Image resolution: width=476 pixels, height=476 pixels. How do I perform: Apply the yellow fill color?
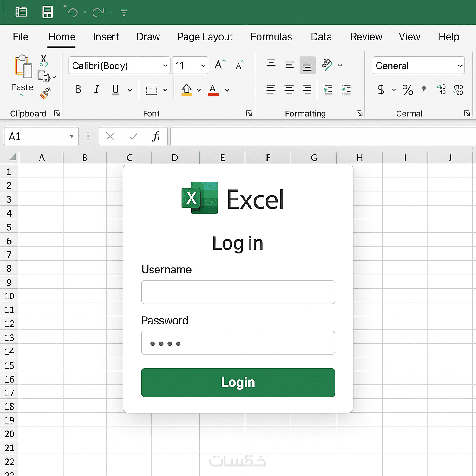point(186,90)
